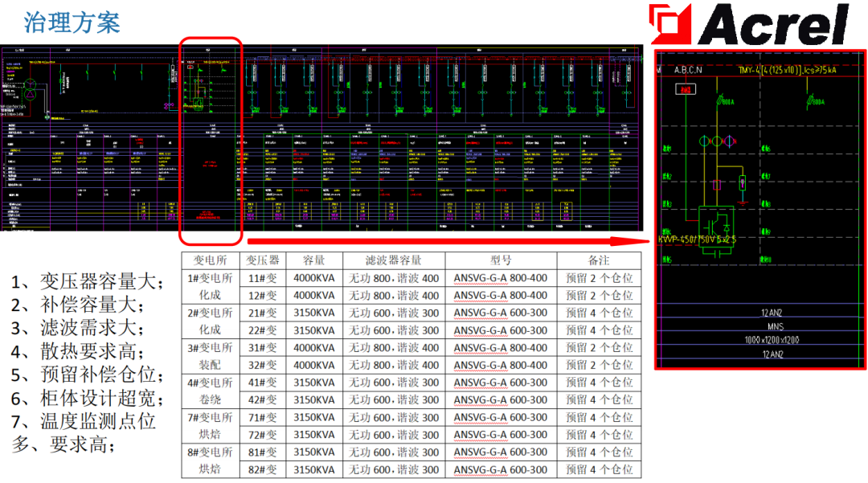
Task: Select 4000KVA in the 32#变 row
Action: click(x=314, y=365)
